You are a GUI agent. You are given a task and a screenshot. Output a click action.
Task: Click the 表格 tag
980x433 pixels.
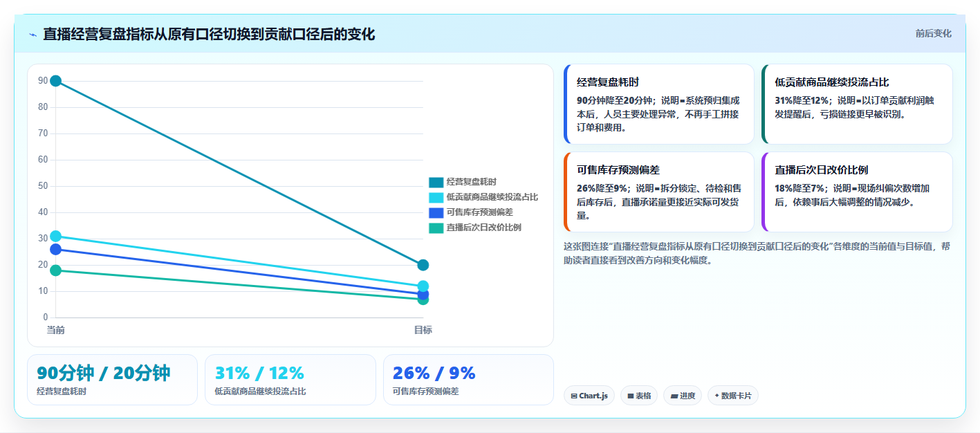tap(639, 396)
